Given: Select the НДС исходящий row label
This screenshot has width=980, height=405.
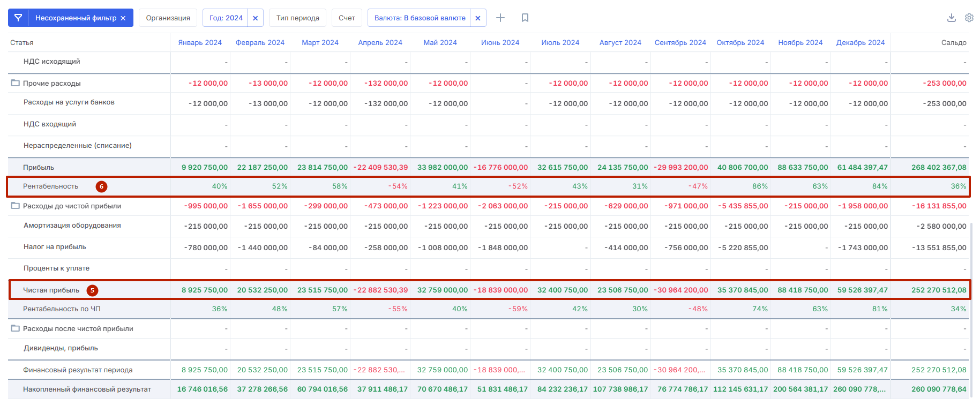Looking at the screenshot, I should [51, 62].
